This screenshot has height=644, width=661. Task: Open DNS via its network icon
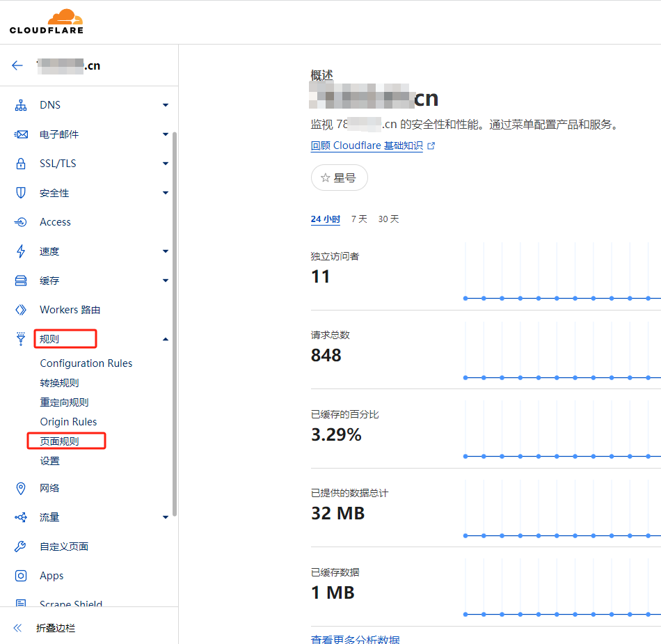(21, 105)
